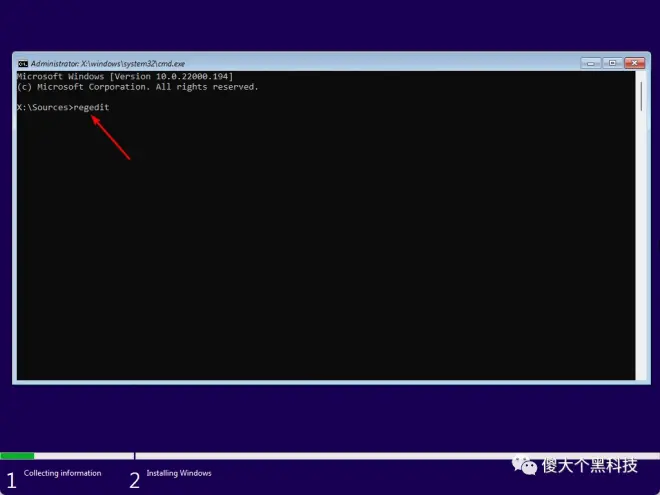Click the command prompt vertical scrollbar thumb

tap(641, 96)
